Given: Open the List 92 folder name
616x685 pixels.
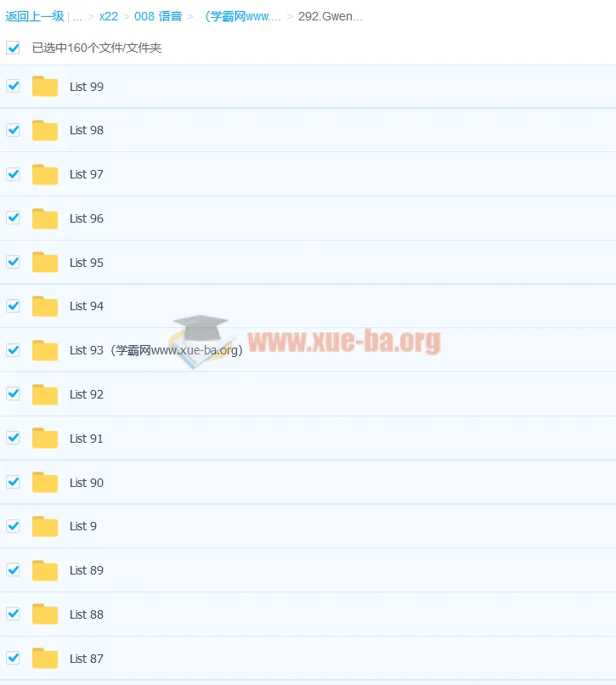Looking at the screenshot, I should [87, 394].
